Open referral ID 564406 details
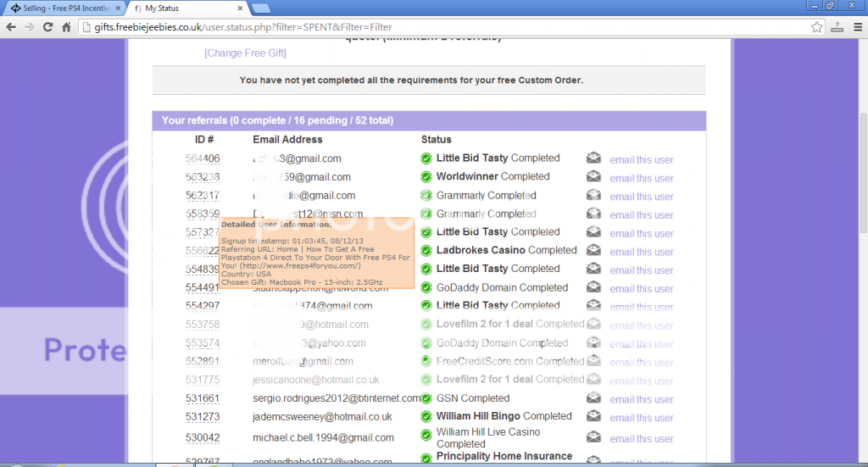This screenshot has width=868, height=467. coord(203,158)
